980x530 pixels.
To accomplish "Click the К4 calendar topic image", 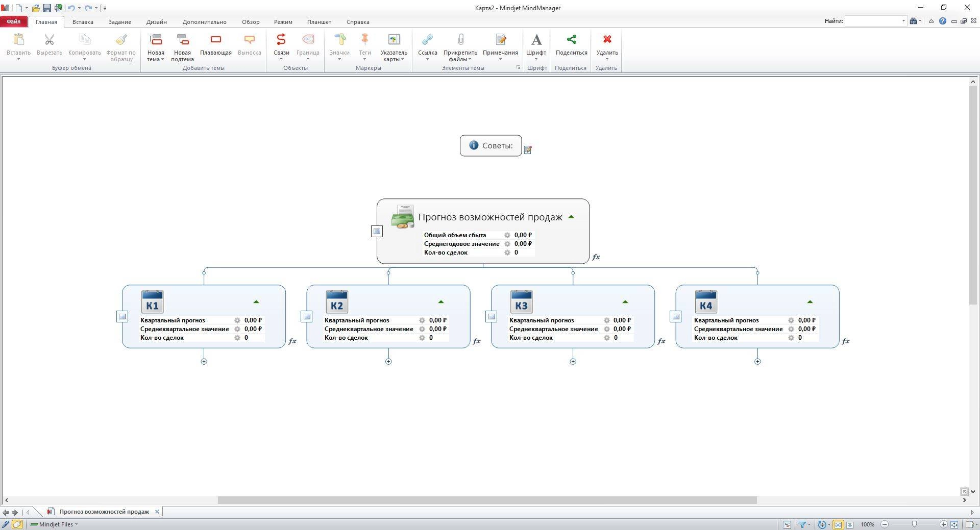I will coord(706,301).
